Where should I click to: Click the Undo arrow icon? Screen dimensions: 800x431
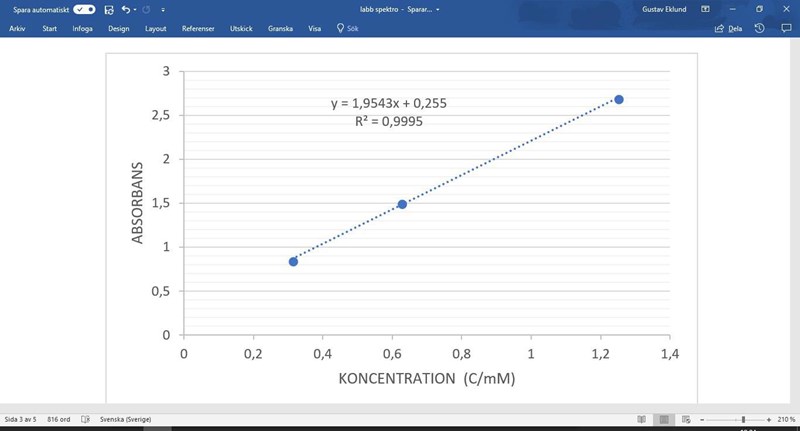[125, 9]
